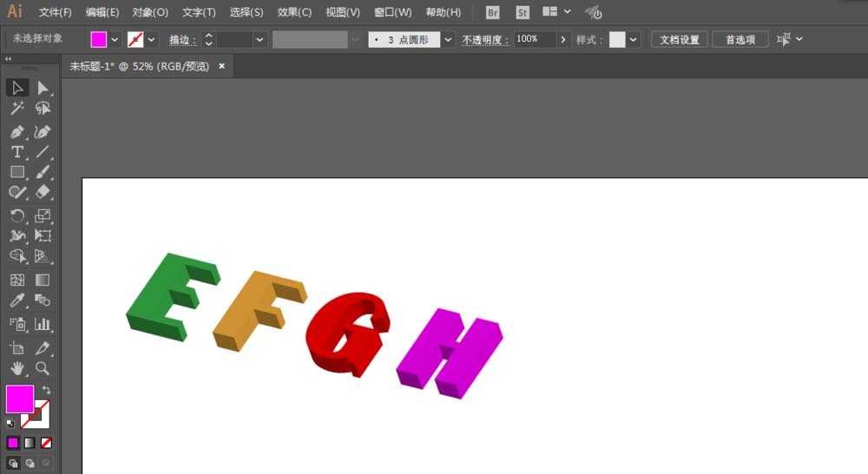Open Adobe Bridge via Br icon
Viewport: 868px width, 474px height.
pyautogui.click(x=493, y=12)
